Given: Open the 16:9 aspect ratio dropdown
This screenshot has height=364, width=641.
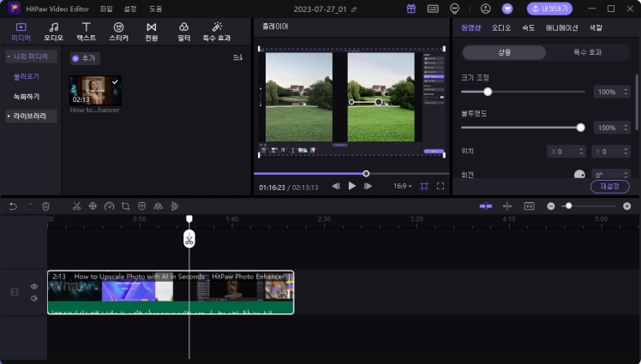Looking at the screenshot, I should pos(402,187).
